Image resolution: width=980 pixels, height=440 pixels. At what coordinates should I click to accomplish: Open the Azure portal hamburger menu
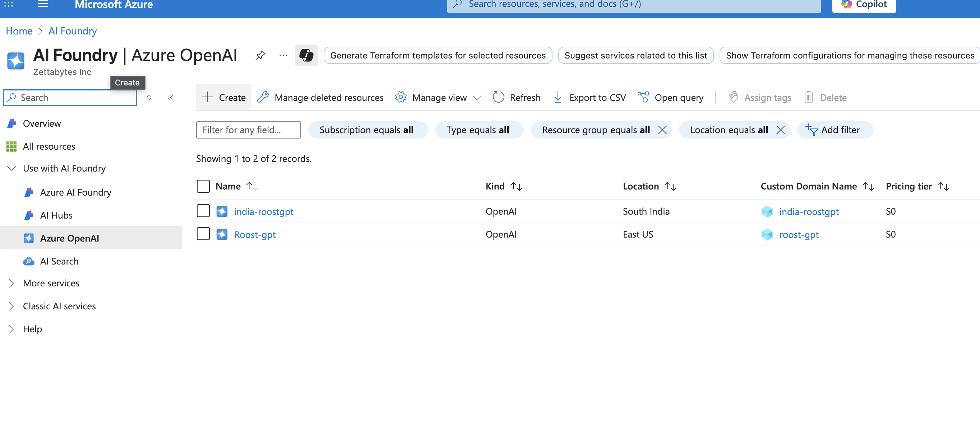pyautogui.click(x=43, y=4)
